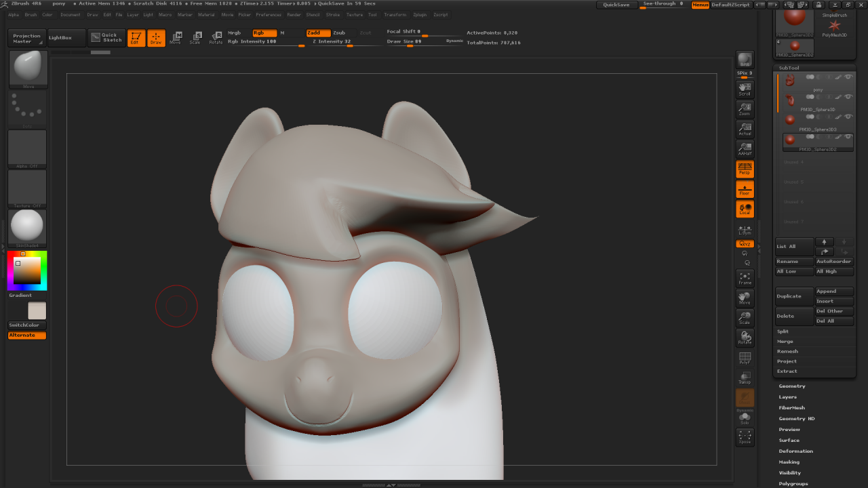Select the Scale transform icon in top shelf
The width and height of the screenshot is (868, 488).
click(195, 38)
